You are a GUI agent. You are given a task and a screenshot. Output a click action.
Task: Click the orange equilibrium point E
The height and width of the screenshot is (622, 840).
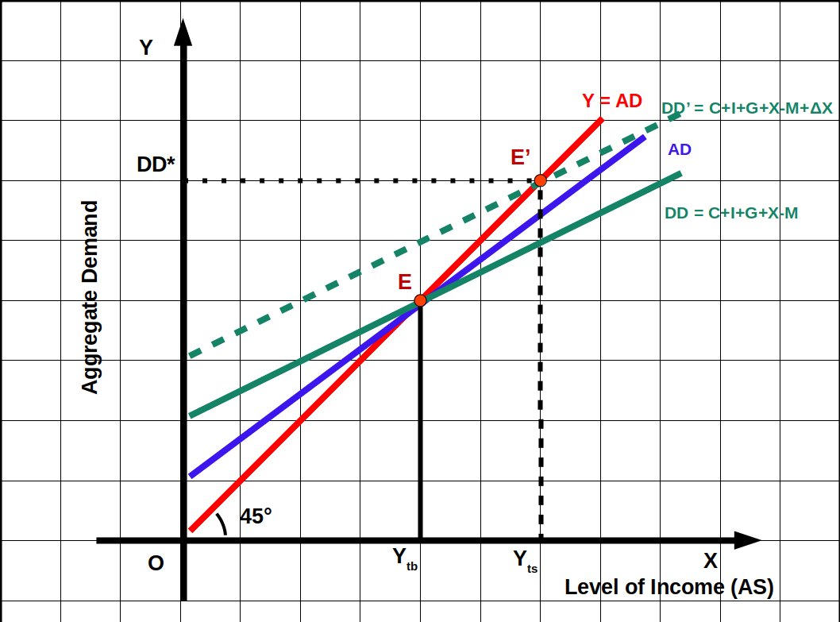coord(421,300)
